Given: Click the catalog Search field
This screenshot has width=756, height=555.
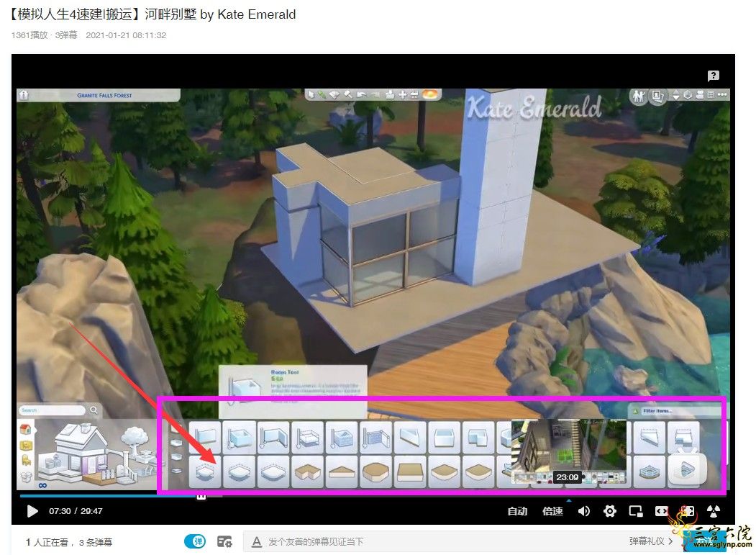Looking at the screenshot, I should (52, 410).
